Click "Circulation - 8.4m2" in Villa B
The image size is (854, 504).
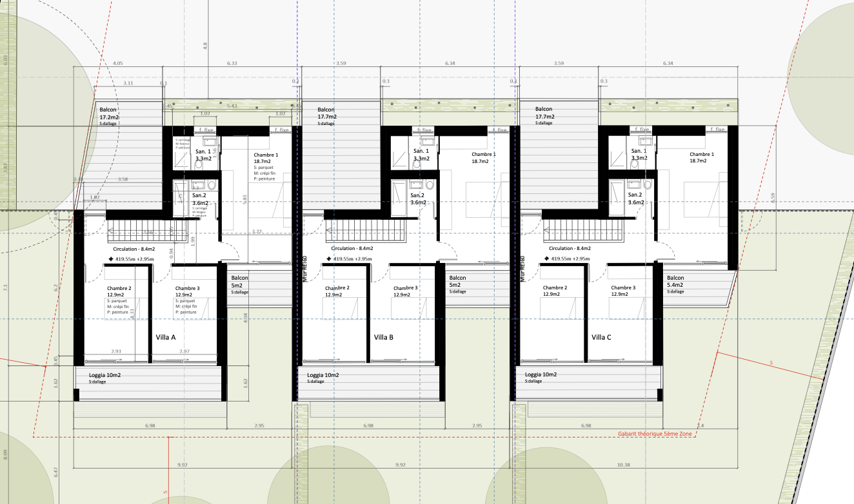click(x=352, y=249)
